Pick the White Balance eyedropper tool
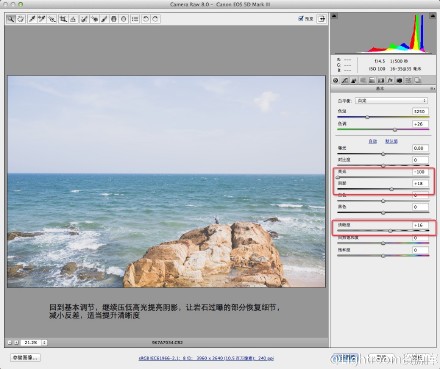440x369 pixels. (x=32, y=19)
